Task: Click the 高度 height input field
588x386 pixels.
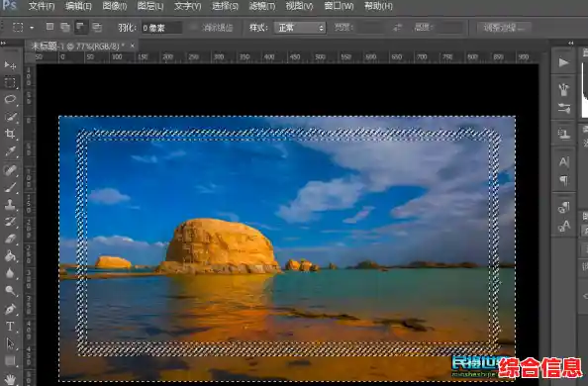Action: pos(450,28)
